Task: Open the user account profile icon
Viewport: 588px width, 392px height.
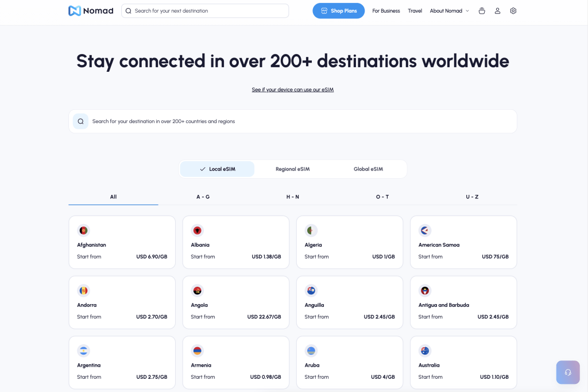Action: pos(497,11)
